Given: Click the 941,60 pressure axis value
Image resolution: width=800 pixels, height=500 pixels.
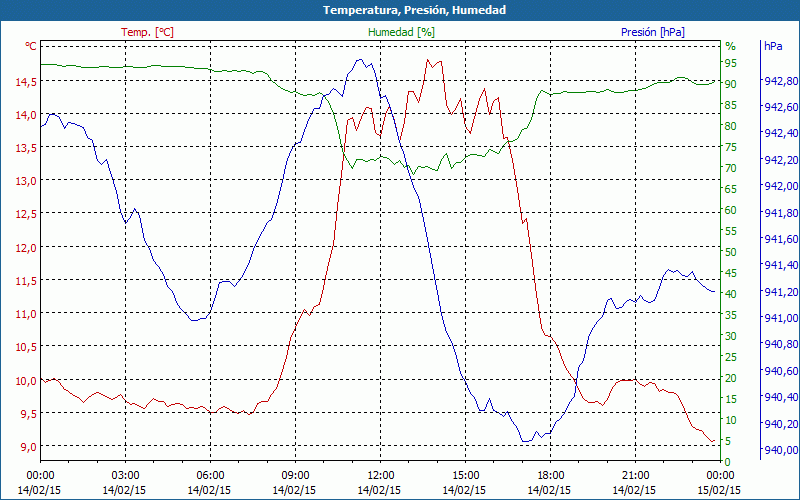Looking at the screenshot, I should (779, 239).
